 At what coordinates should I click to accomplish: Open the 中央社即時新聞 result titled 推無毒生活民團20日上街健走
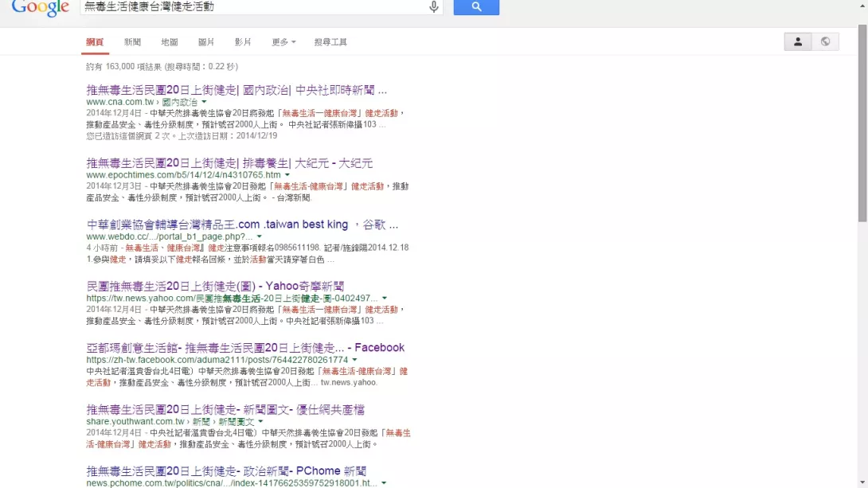point(237,90)
